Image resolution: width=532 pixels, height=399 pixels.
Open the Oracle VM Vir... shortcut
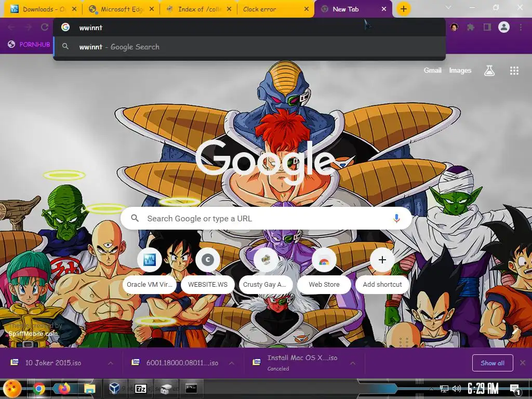pos(150,270)
